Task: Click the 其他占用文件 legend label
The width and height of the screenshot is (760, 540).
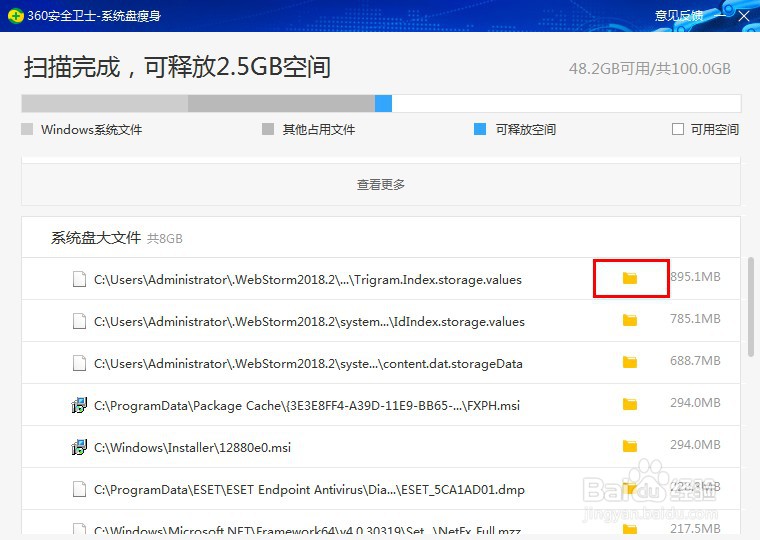Action: (319, 129)
